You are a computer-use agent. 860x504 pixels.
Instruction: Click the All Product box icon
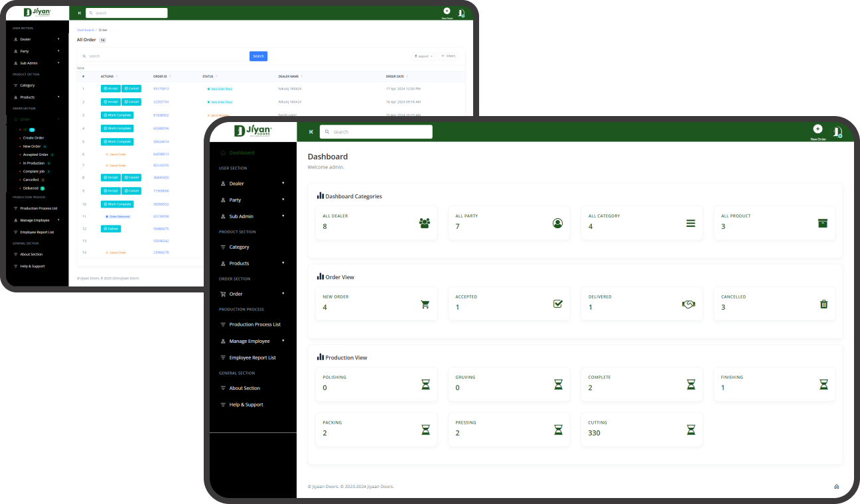823,223
